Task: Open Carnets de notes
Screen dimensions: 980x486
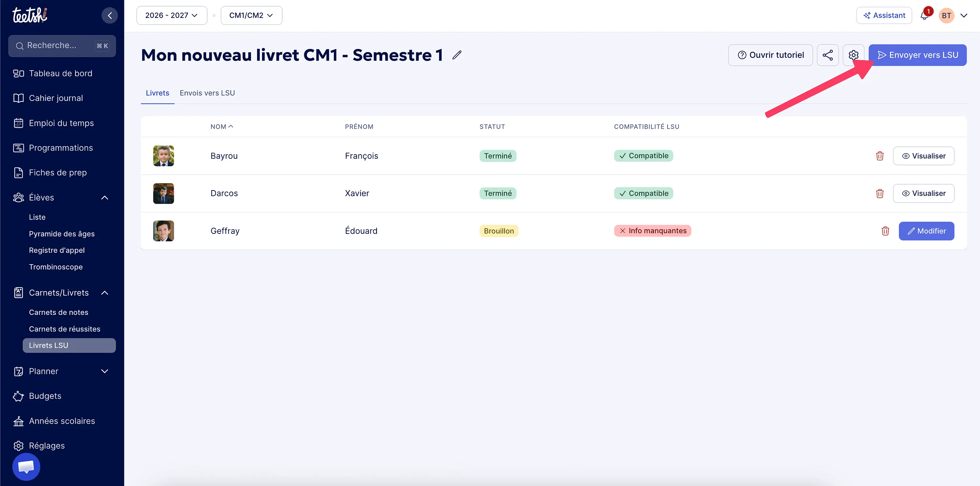Action: 58,312
